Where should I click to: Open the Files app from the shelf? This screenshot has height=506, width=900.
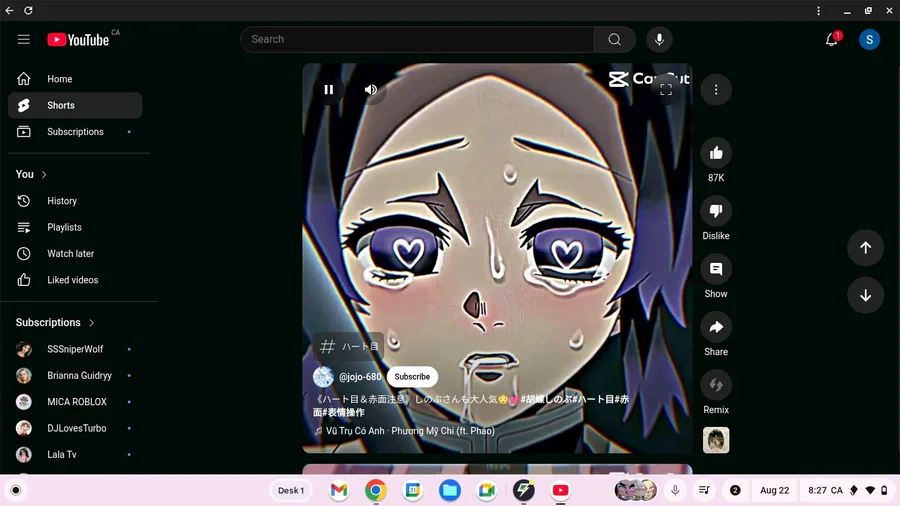coord(449,490)
